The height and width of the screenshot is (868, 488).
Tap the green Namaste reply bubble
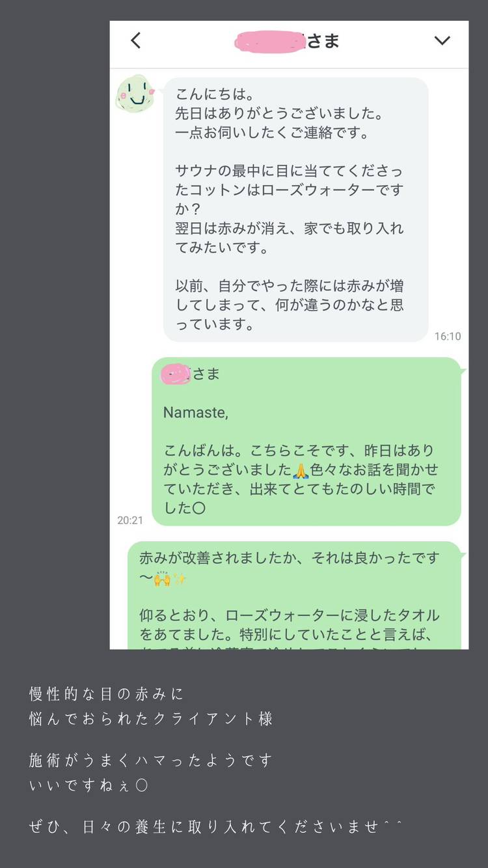click(x=307, y=441)
